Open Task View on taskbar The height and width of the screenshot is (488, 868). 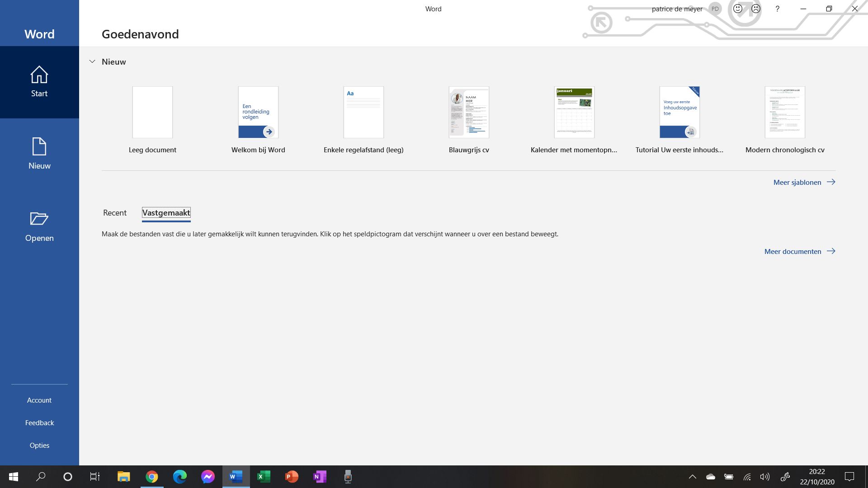(95, 477)
